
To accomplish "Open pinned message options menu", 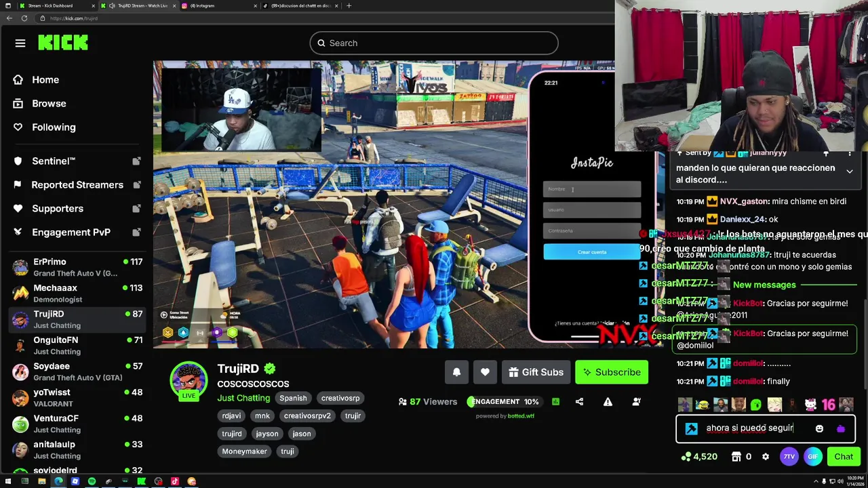I will click(x=849, y=154).
